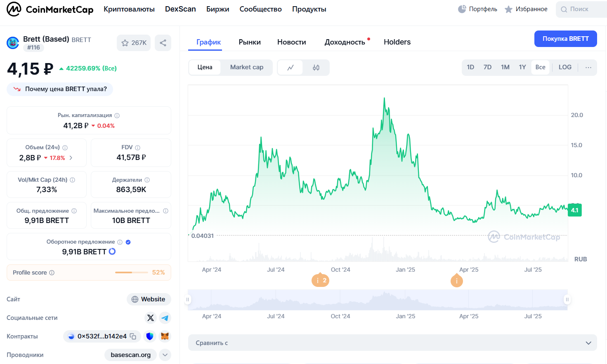Set chart range to 1D

470,67
